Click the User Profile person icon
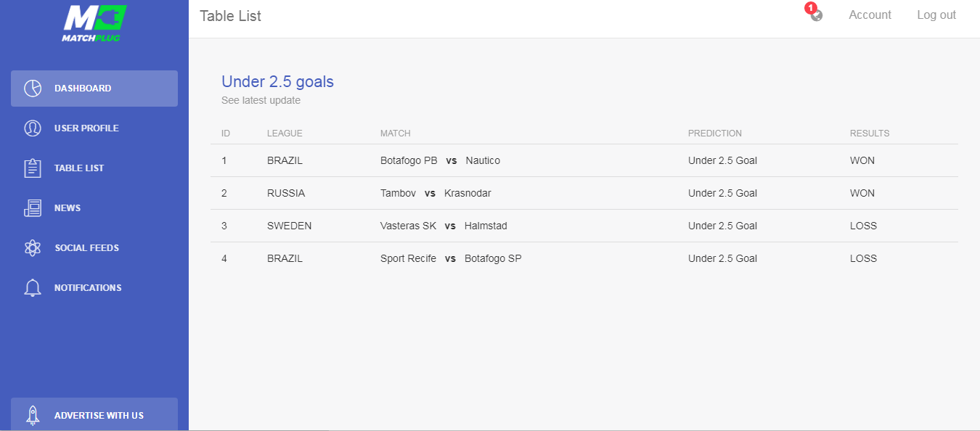The image size is (980, 431). [33, 128]
